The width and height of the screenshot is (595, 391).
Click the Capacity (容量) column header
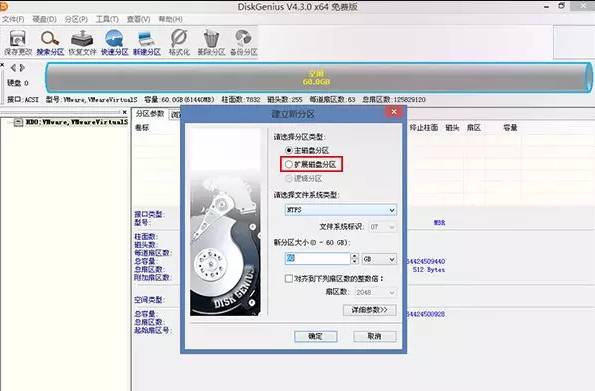510,128
